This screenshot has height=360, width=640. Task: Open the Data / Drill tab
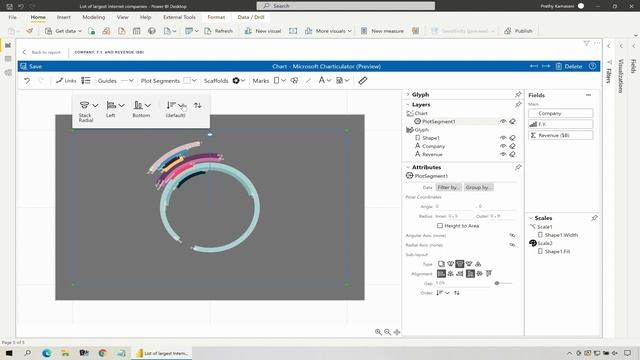[x=251, y=17]
